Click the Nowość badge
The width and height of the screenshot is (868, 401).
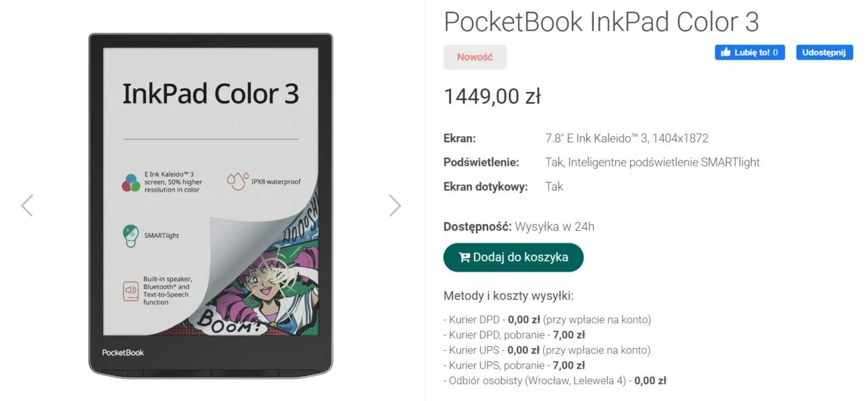pyautogui.click(x=475, y=57)
